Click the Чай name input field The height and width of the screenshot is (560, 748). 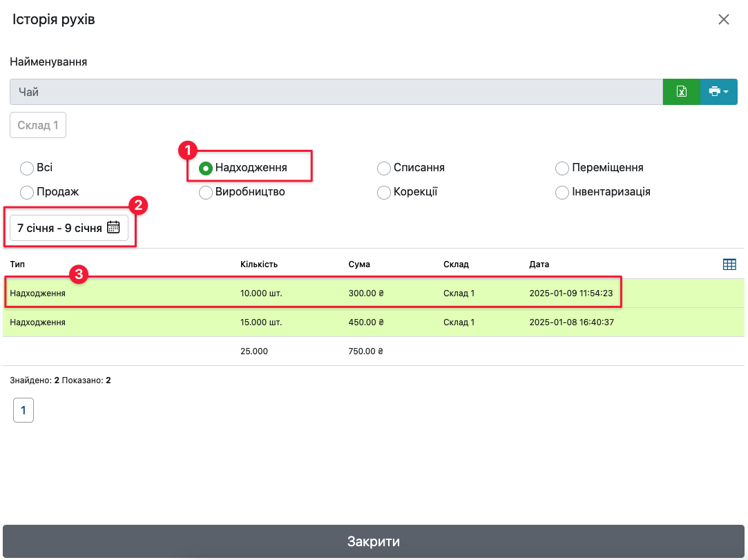point(336,92)
